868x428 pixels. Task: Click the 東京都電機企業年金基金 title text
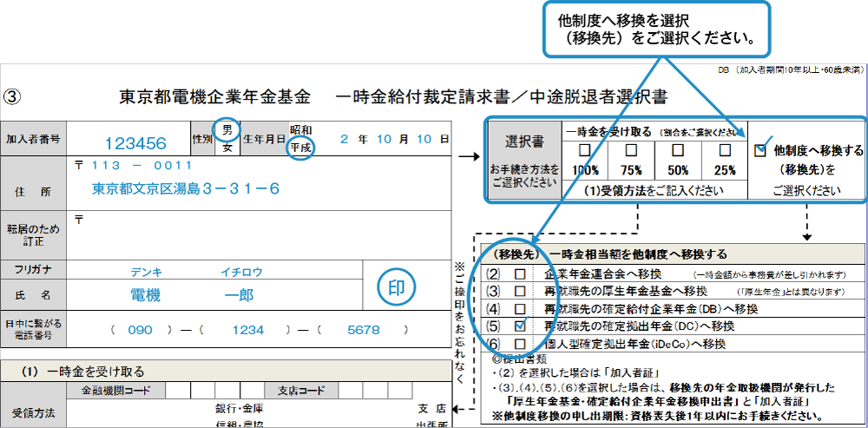coord(214,97)
